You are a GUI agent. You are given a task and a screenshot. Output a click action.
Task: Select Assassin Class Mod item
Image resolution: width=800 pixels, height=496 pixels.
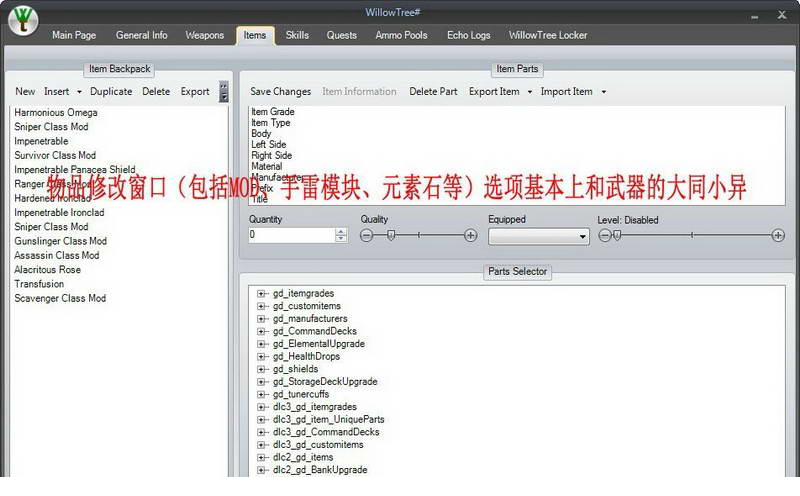[x=57, y=255]
